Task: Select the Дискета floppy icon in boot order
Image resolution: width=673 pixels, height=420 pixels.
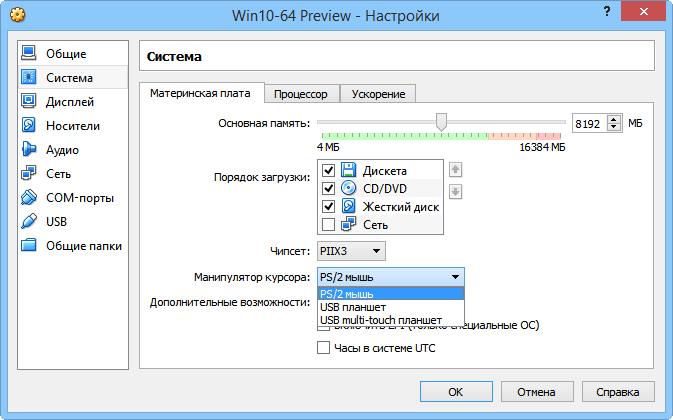Action: [x=349, y=170]
